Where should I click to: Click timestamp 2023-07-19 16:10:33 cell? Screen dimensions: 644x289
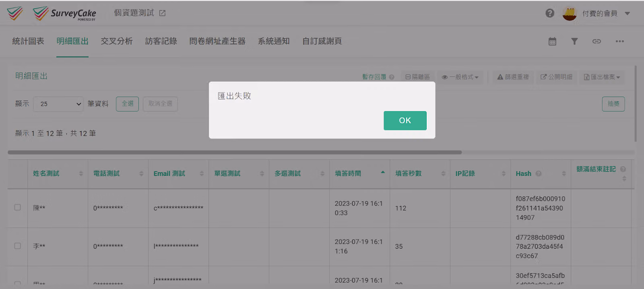pyautogui.click(x=359, y=208)
